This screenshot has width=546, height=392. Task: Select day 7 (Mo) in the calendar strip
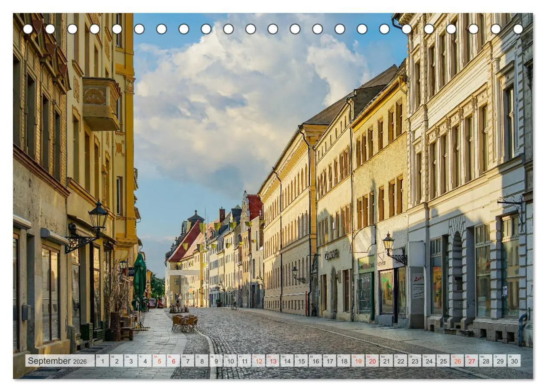click(x=188, y=361)
